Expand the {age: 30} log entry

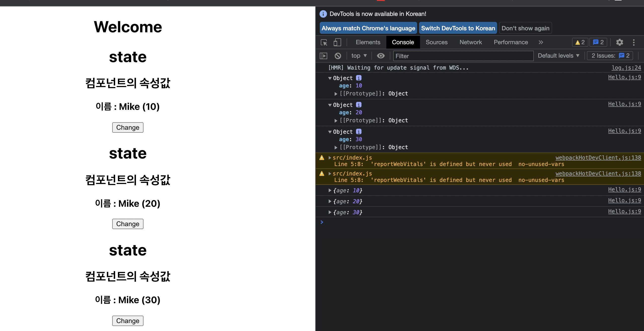coord(330,212)
